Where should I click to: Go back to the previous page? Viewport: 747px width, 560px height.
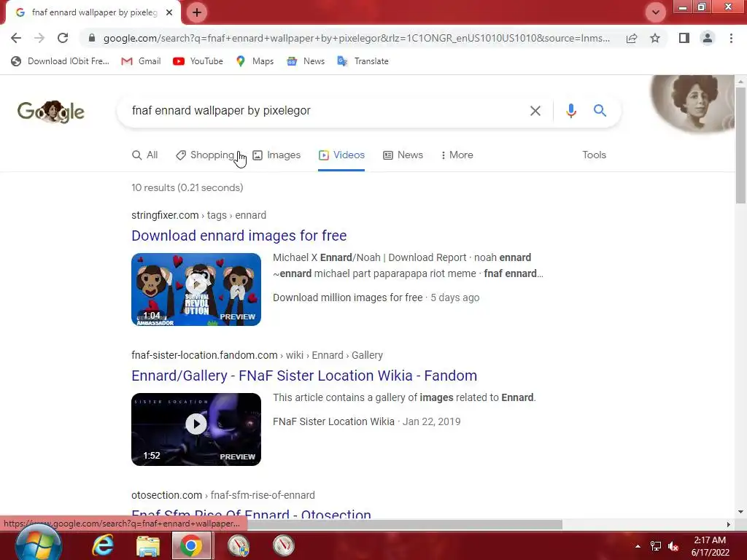[x=16, y=38]
